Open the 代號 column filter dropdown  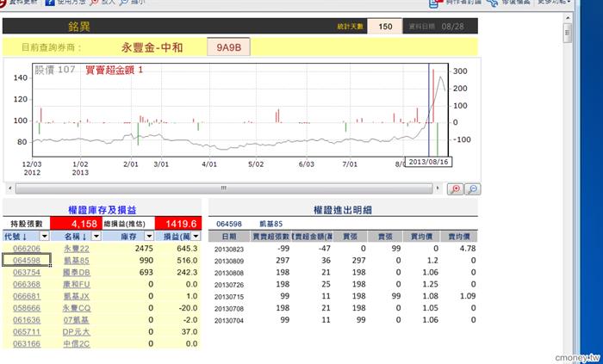45,236
